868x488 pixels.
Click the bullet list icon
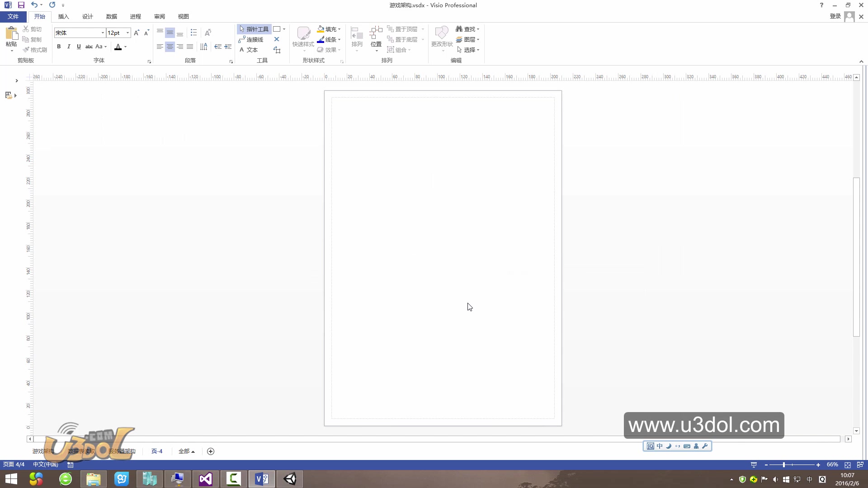pos(193,33)
